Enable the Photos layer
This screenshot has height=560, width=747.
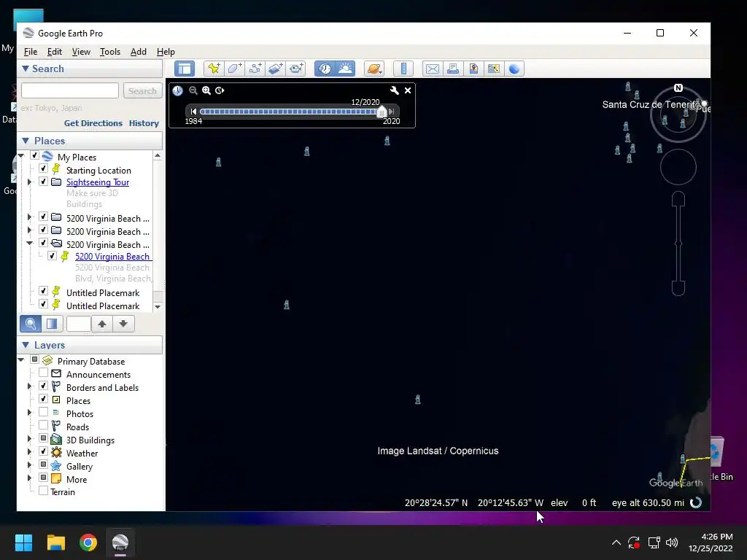(43, 412)
